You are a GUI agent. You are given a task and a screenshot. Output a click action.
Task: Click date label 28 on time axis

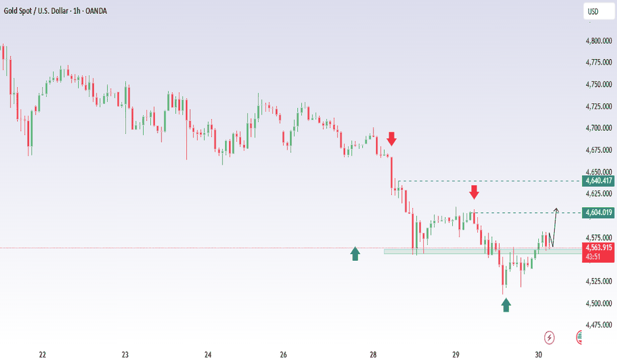373,355
